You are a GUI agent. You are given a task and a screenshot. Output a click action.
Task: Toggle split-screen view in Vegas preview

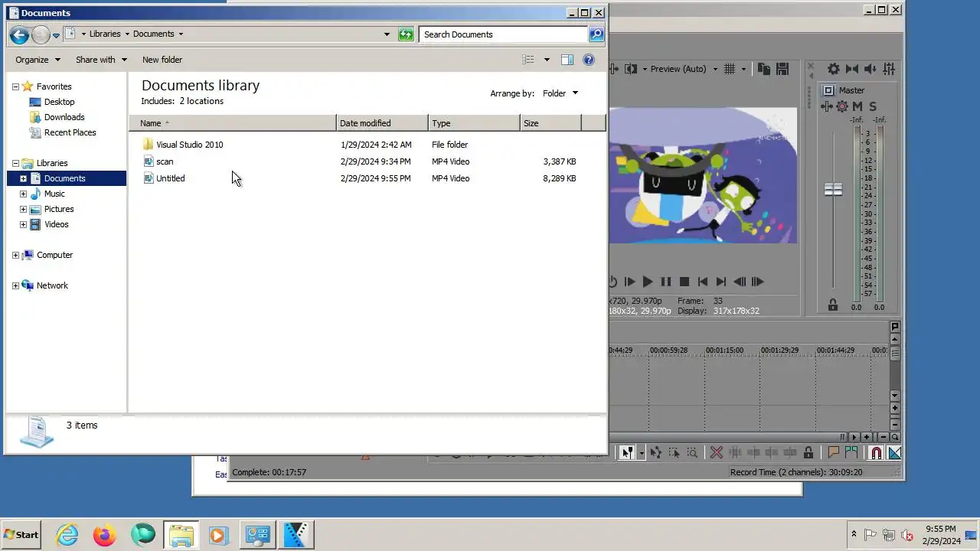point(631,69)
